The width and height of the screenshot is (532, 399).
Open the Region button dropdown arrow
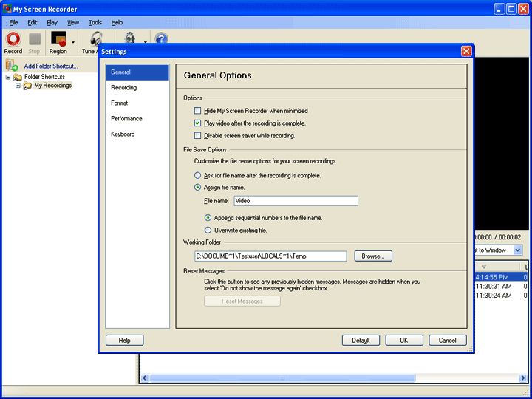point(73,42)
